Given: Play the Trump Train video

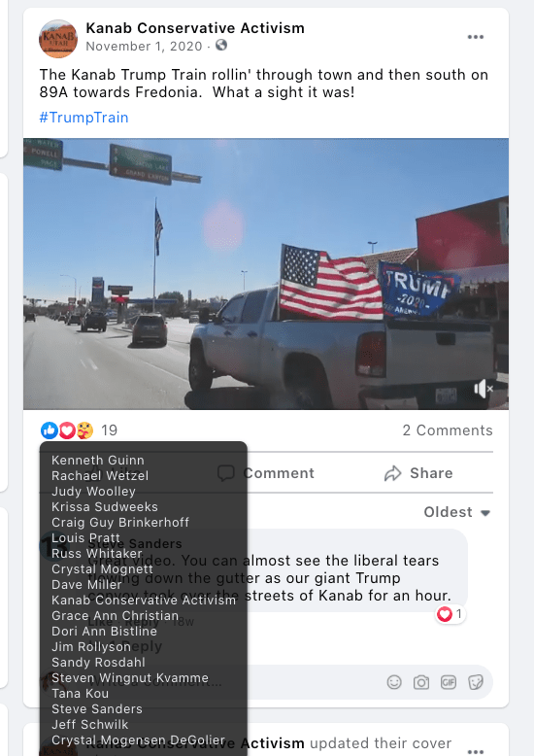Looking at the screenshot, I should click(266, 274).
